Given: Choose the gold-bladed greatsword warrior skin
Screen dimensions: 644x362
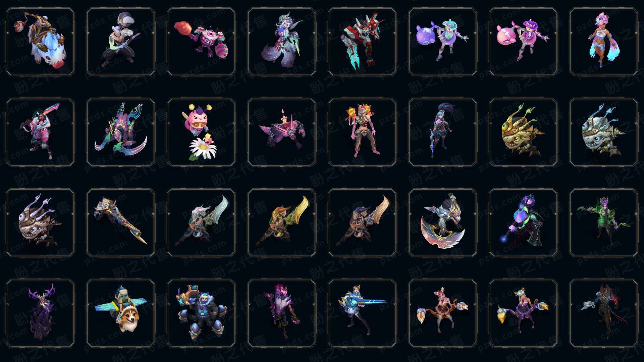Looking at the screenshot, I should (x=282, y=223).
